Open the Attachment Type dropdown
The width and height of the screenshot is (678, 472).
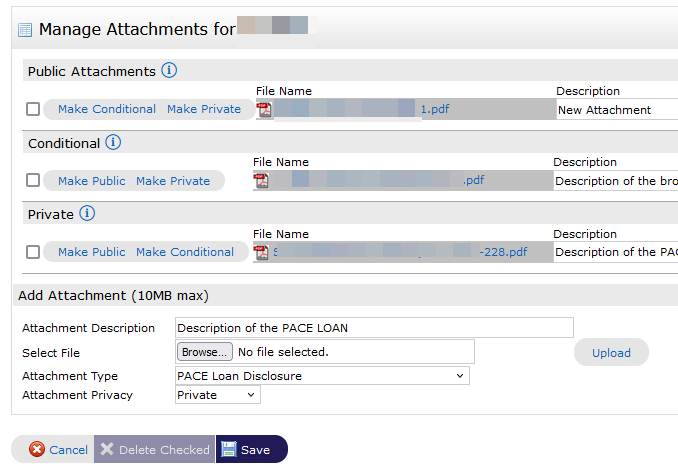322,376
